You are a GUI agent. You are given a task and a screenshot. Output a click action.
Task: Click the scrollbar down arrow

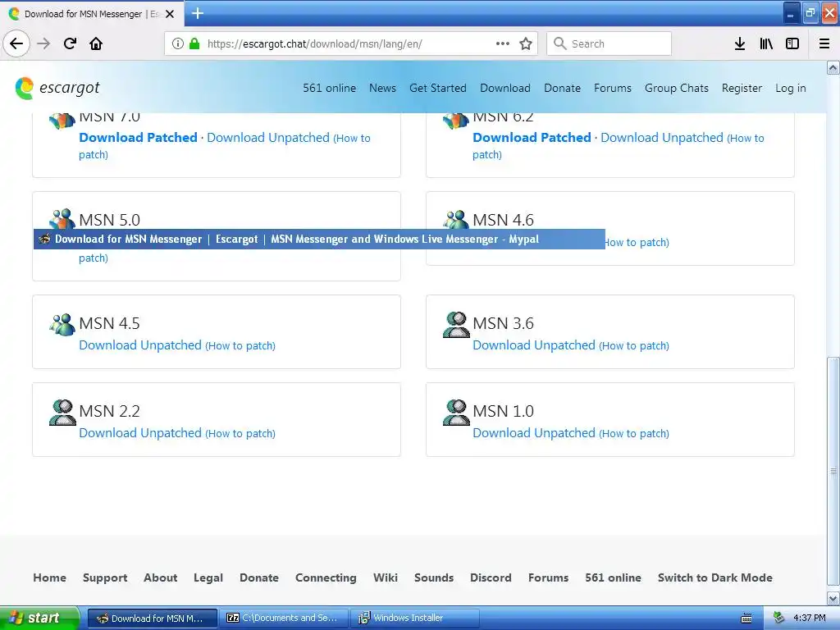tap(833, 598)
